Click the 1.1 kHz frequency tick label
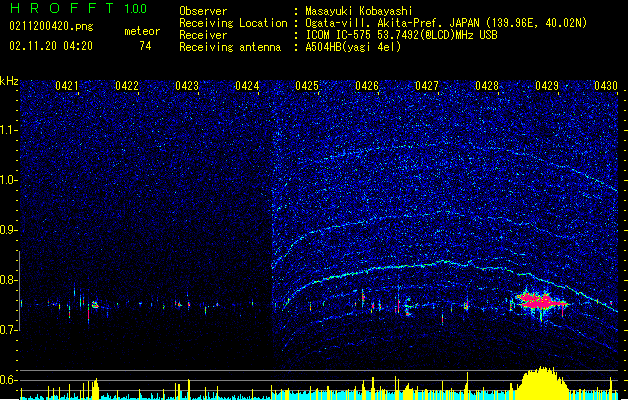The image size is (629, 400). click(x=9, y=130)
